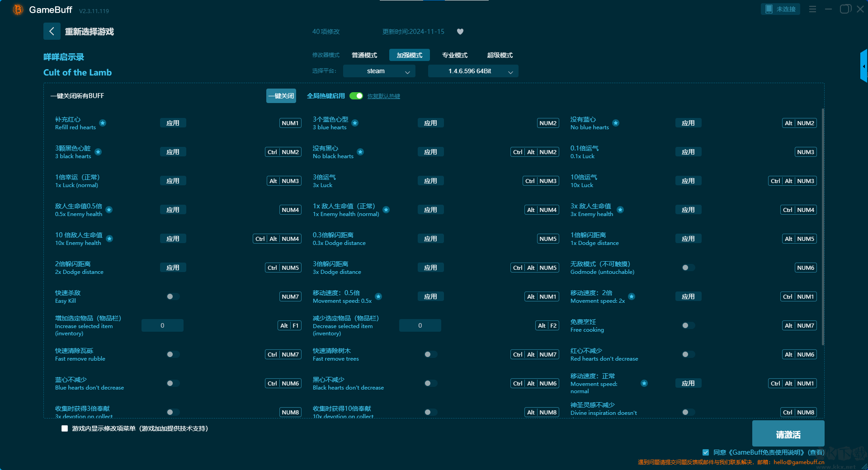Image resolution: width=868 pixels, height=470 pixels.
Task: Enable Easy Kill toggle
Action: click(x=173, y=296)
